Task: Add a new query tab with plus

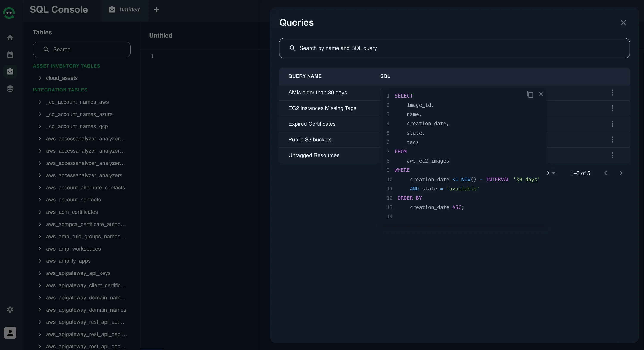Action: (157, 9)
